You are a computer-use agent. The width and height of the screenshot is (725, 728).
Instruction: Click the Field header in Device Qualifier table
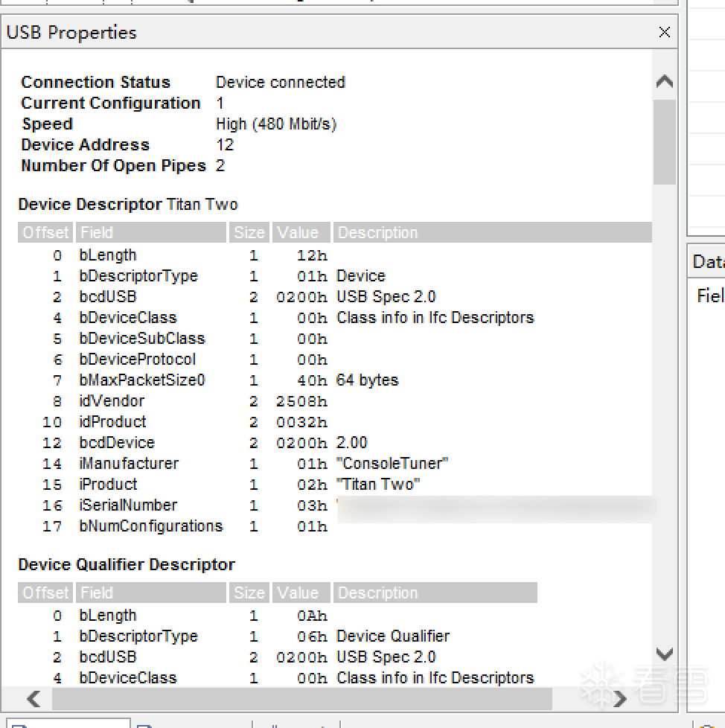[151, 593]
